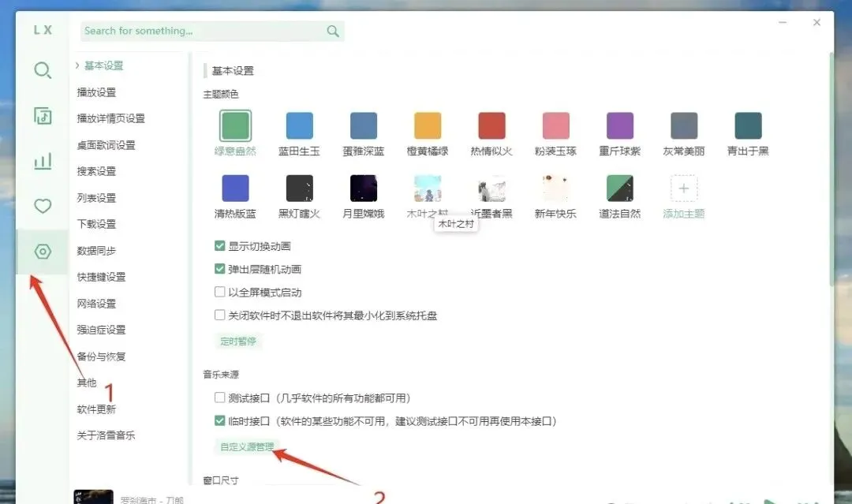The height and width of the screenshot is (504, 852).
Task: Select the 黑灯瞎火 dark theme
Action: pyautogui.click(x=300, y=188)
